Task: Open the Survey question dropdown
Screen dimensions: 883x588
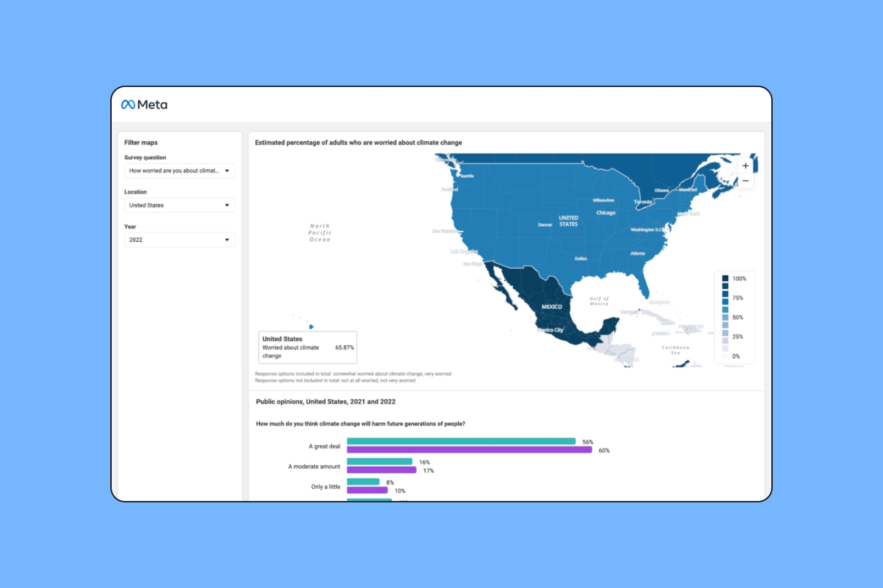Action: coord(179,171)
